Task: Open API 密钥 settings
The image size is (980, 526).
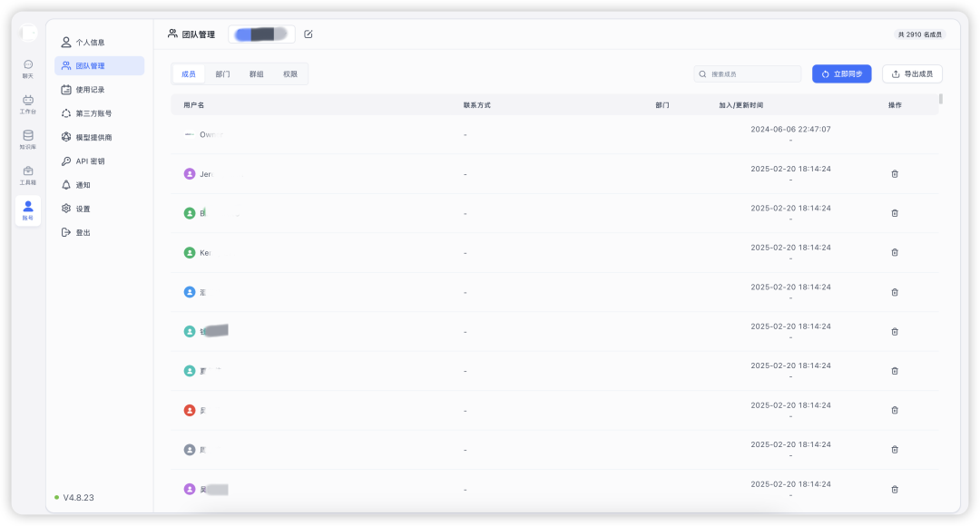Action: (99, 161)
